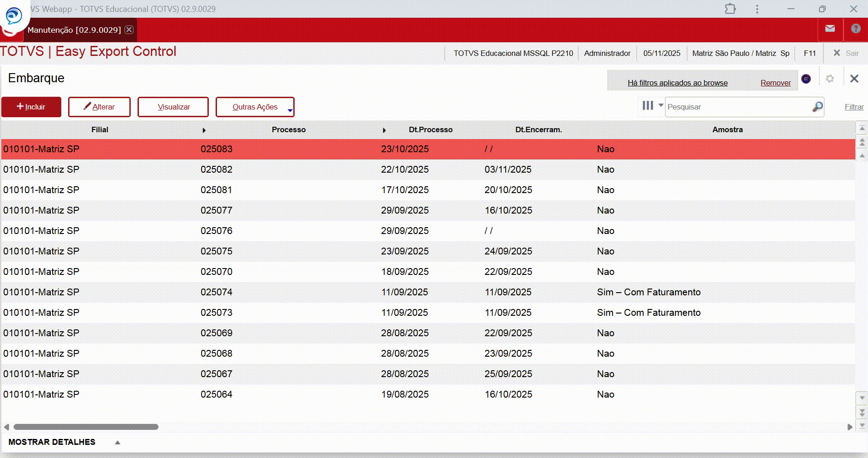Open the help question mark icon
The width and height of the screenshot is (868, 458).
tap(856, 29)
